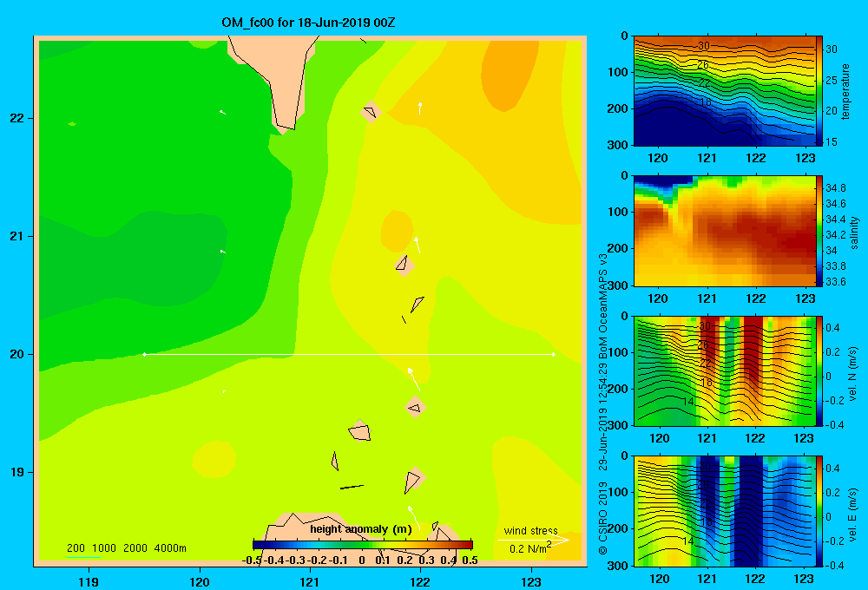Click the temperature color scale bar
Viewport: 868px width, 590px height.
pyautogui.click(x=819, y=91)
